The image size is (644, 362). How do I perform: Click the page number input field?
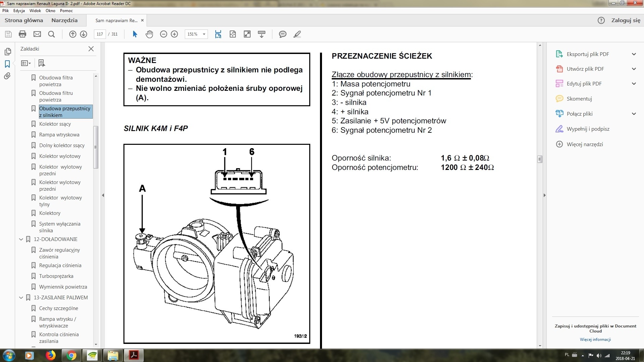pos(100,34)
